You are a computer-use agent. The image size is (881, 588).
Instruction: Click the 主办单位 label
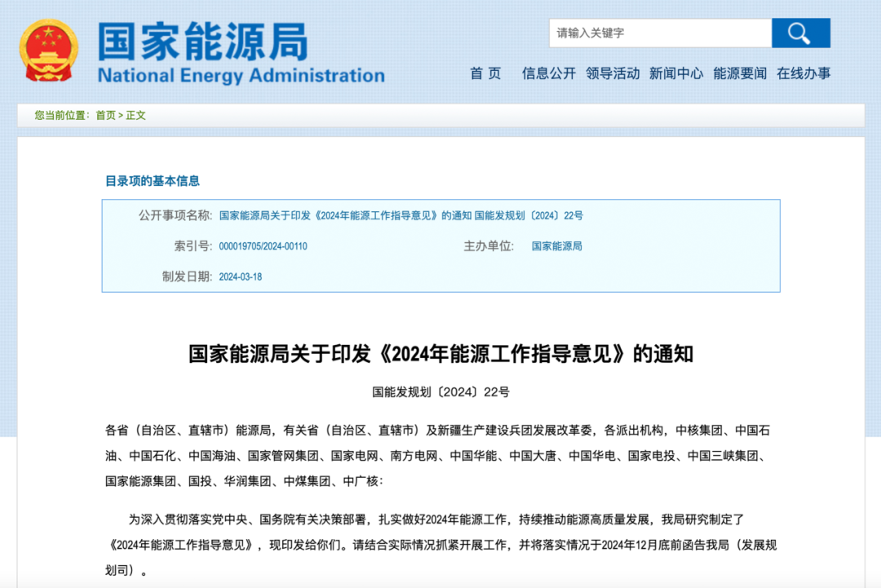pos(489,246)
